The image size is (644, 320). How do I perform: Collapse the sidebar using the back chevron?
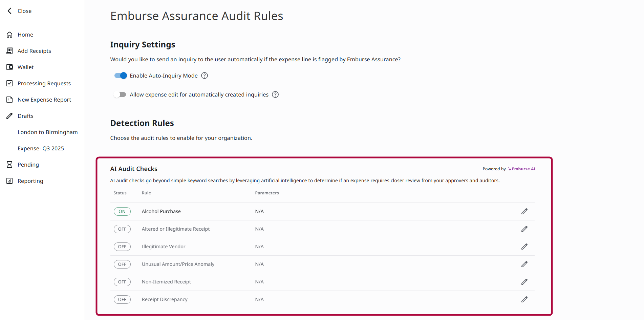10,10
